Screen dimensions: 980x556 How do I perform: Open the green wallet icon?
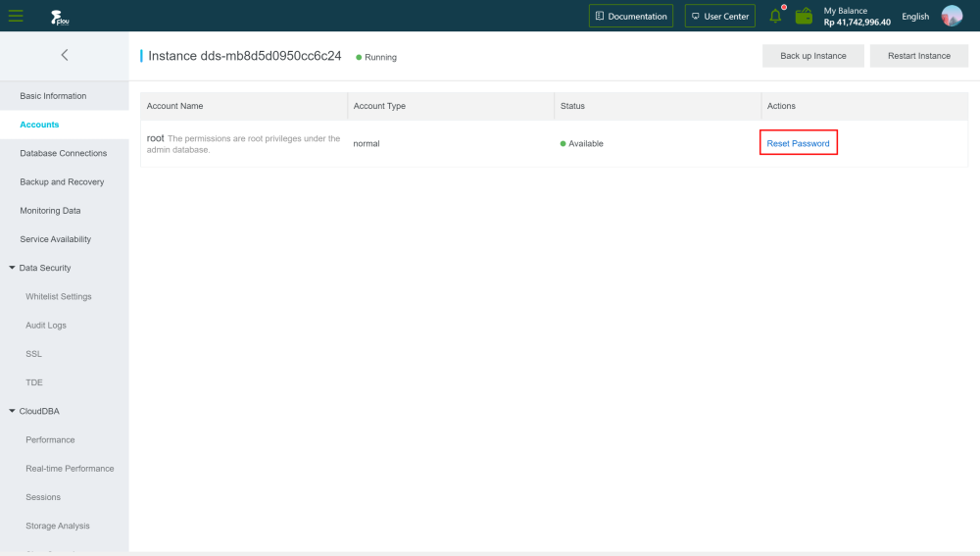804,16
